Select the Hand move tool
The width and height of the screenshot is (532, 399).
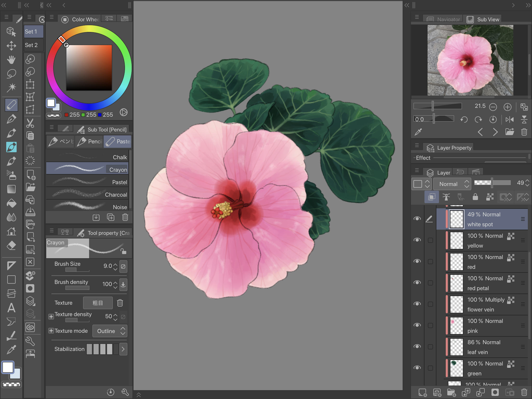[11, 59]
